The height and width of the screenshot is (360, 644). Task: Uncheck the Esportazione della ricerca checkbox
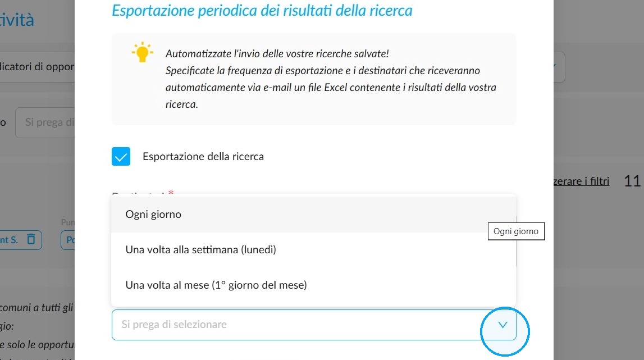[121, 157]
